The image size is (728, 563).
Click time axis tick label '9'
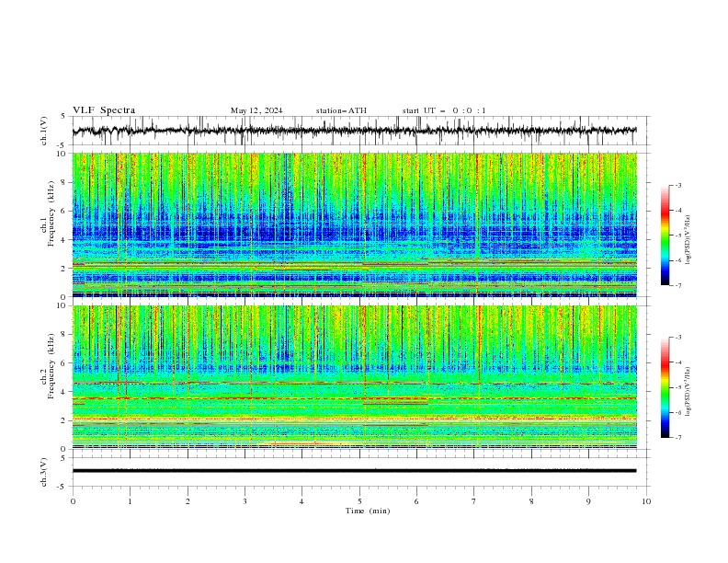[x=588, y=501]
